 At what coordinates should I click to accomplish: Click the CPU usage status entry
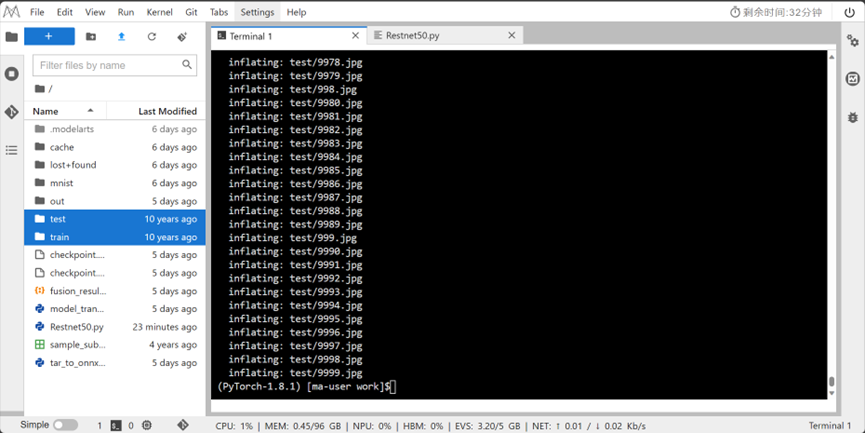[234, 426]
